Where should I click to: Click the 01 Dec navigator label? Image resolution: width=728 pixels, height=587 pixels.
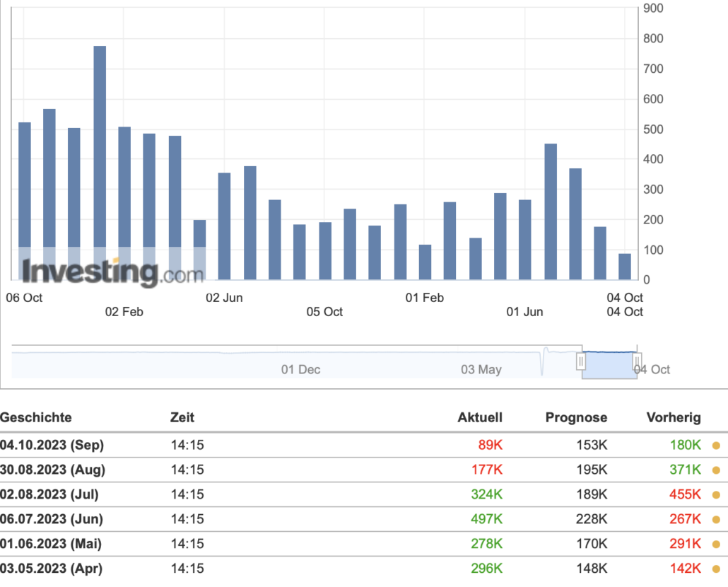coord(301,370)
